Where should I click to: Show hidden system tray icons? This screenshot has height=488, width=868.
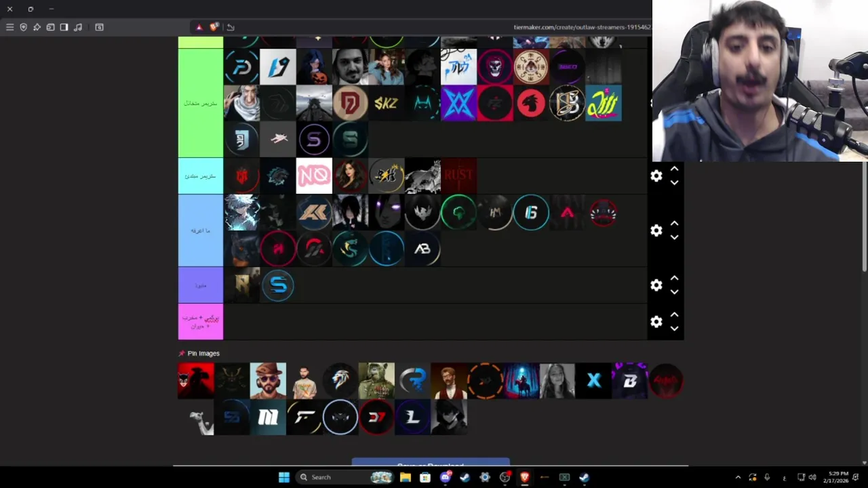(738, 477)
